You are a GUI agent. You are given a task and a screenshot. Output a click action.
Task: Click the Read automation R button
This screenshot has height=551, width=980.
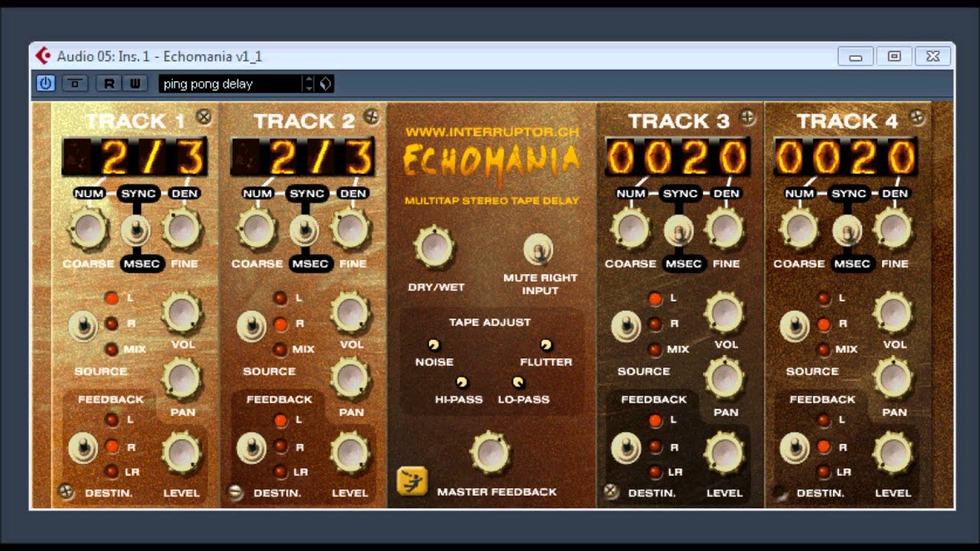109,83
